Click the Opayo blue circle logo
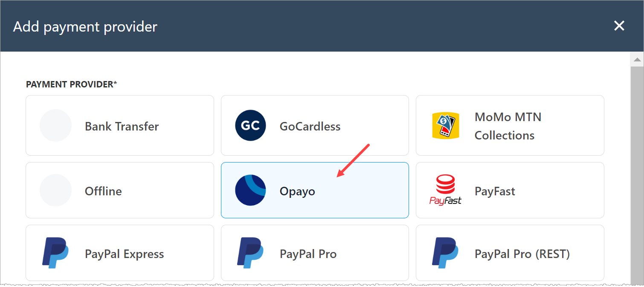The image size is (644, 287). [x=250, y=190]
